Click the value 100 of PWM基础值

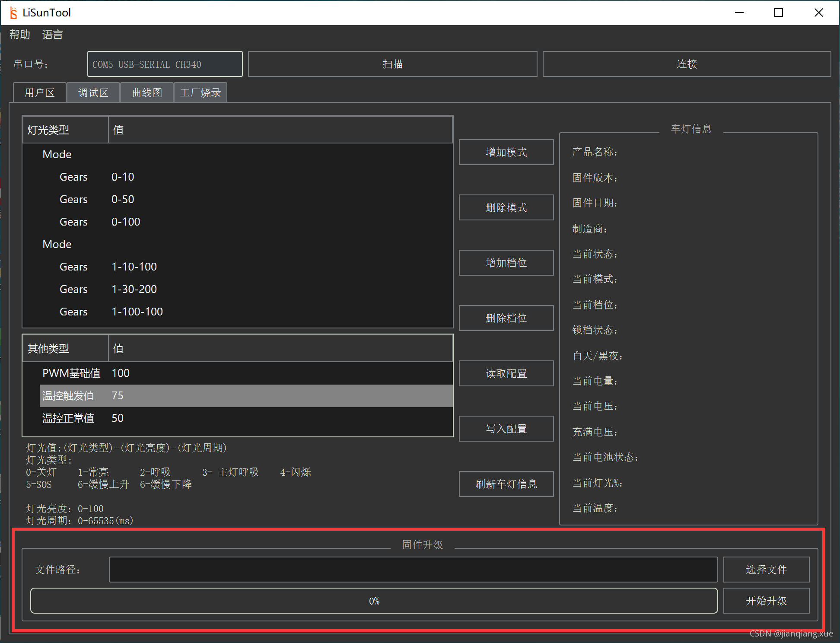(121, 373)
